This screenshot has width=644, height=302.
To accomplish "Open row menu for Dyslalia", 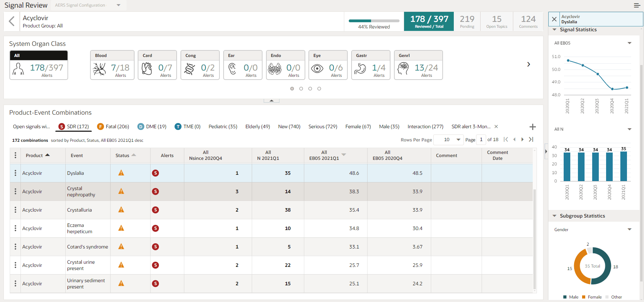I will (x=15, y=173).
